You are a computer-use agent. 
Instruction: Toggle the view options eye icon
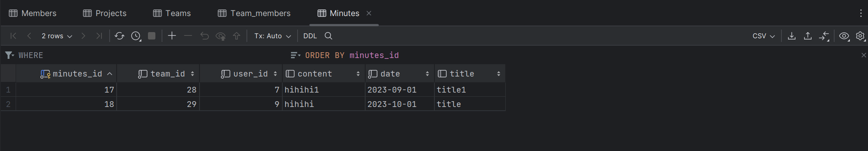click(x=844, y=36)
